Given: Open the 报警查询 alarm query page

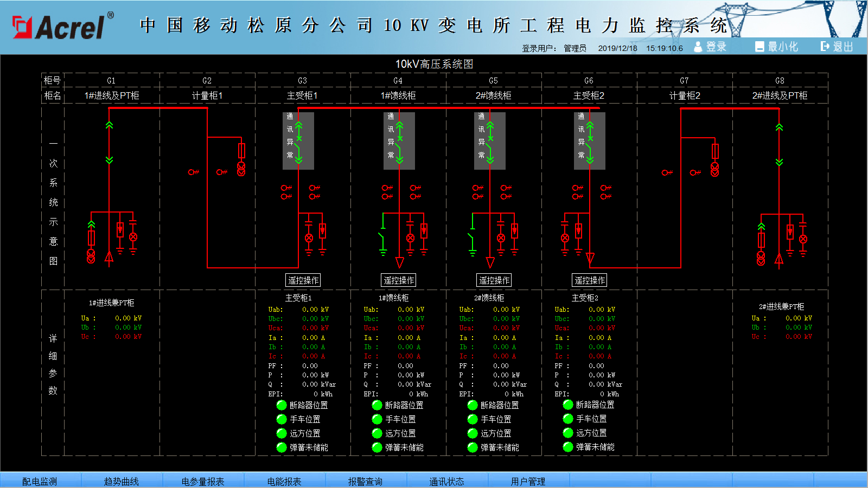Looking at the screenshot, I should pyautogui.click(x=365, y=481).
